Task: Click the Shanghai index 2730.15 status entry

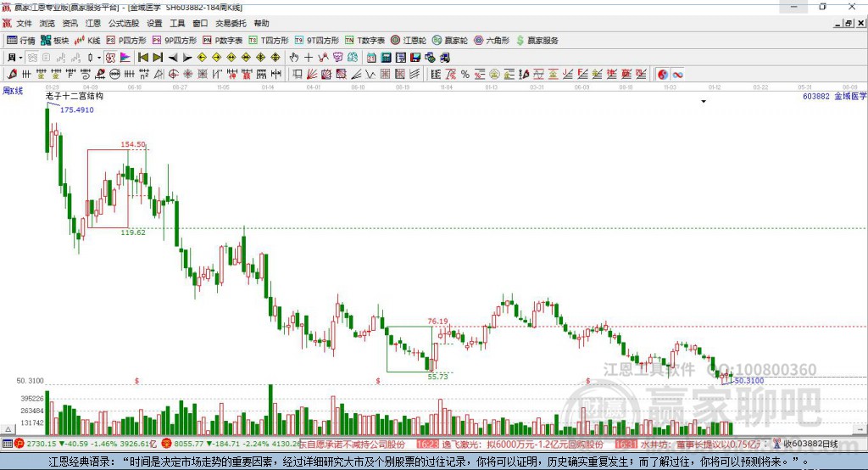Action: [x=86, y=444]
